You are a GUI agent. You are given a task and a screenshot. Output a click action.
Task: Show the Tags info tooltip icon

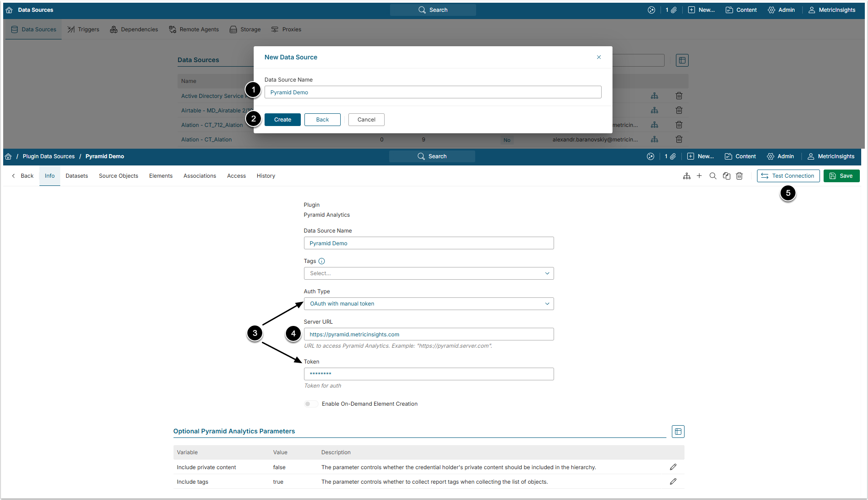(x=322, y=261)
